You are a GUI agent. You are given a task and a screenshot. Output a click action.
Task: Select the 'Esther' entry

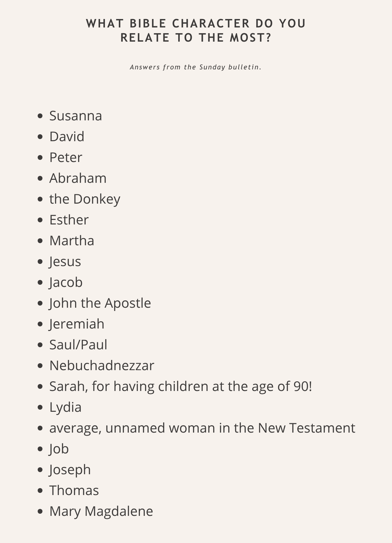pos(69,220)
